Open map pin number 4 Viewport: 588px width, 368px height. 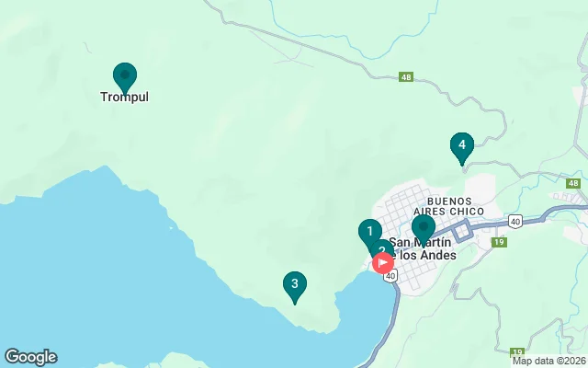pyautogui.click(x=462, y=148)
